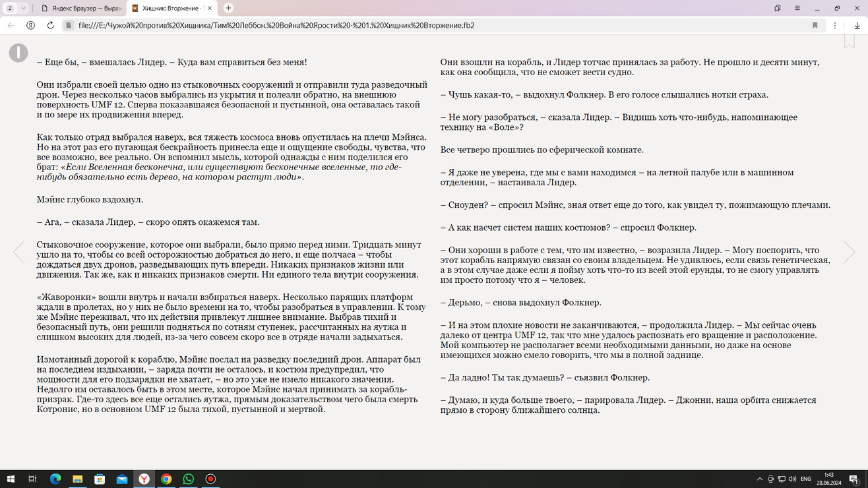Click Yandex Browser taskbar icon

(144, 479)
